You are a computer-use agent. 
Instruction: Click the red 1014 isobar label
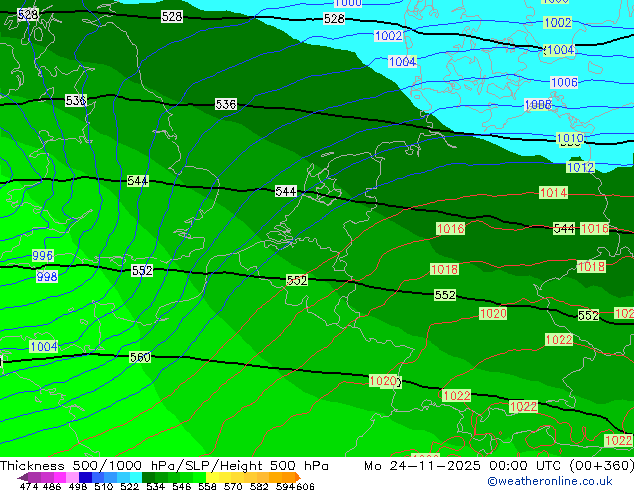[553, 192]
